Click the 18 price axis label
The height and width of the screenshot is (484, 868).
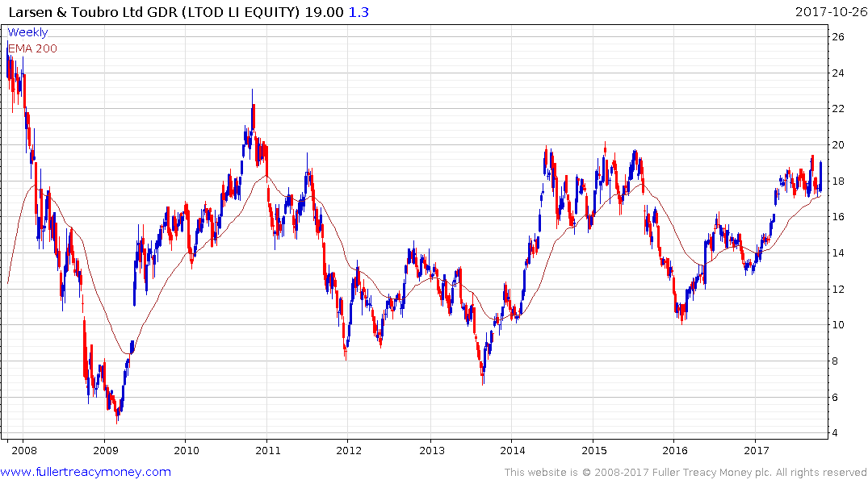(x=838, y=181)
